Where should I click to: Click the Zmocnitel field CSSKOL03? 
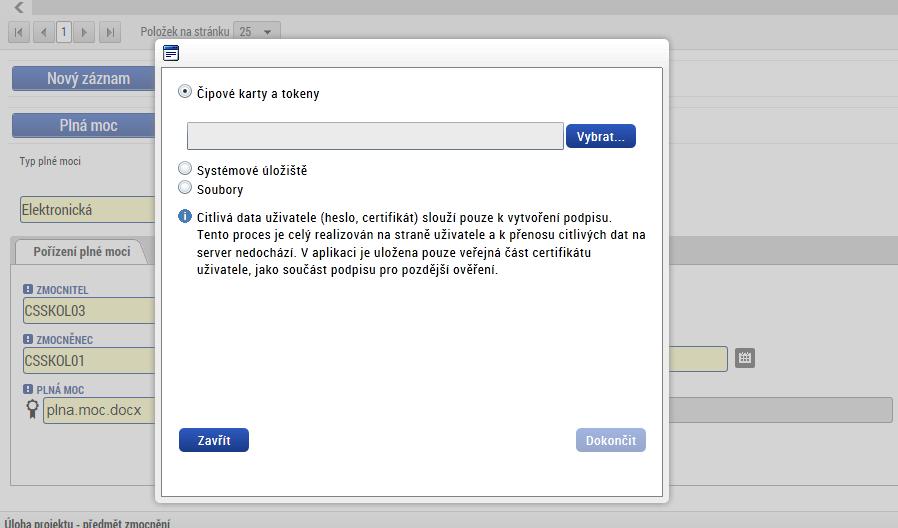pyautogui.click(x=89, y=310)
